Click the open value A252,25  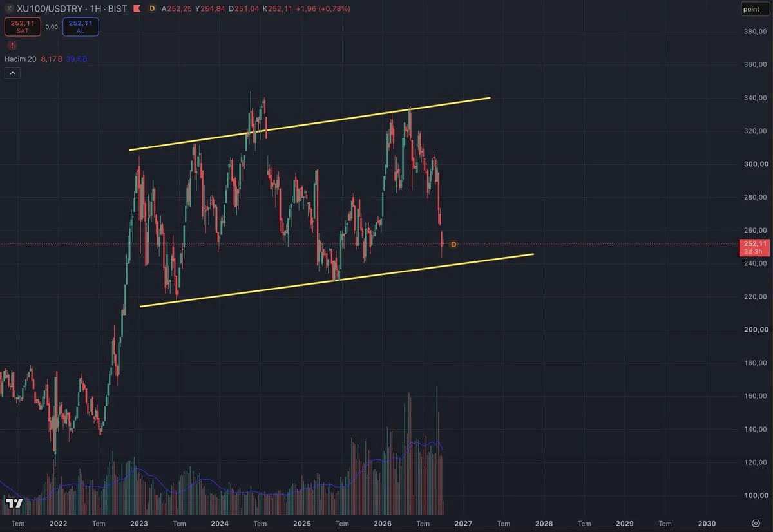(x=177, y=8)
